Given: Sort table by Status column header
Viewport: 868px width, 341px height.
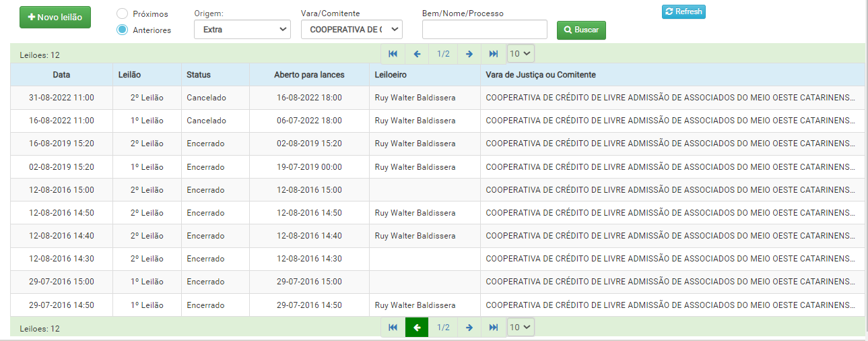Looking at the screenshot, I should [x=199, y=75].
